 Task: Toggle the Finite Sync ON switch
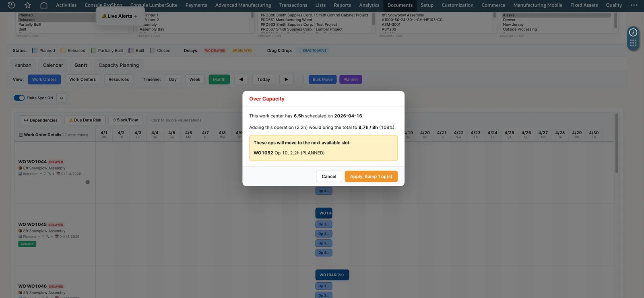pos(19,98)
